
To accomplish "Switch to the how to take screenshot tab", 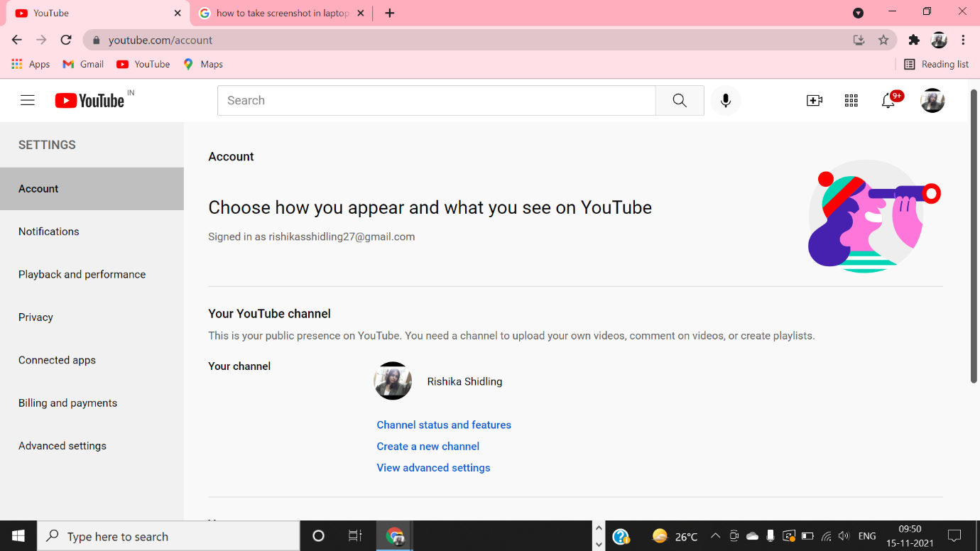I will coord(282,13).
